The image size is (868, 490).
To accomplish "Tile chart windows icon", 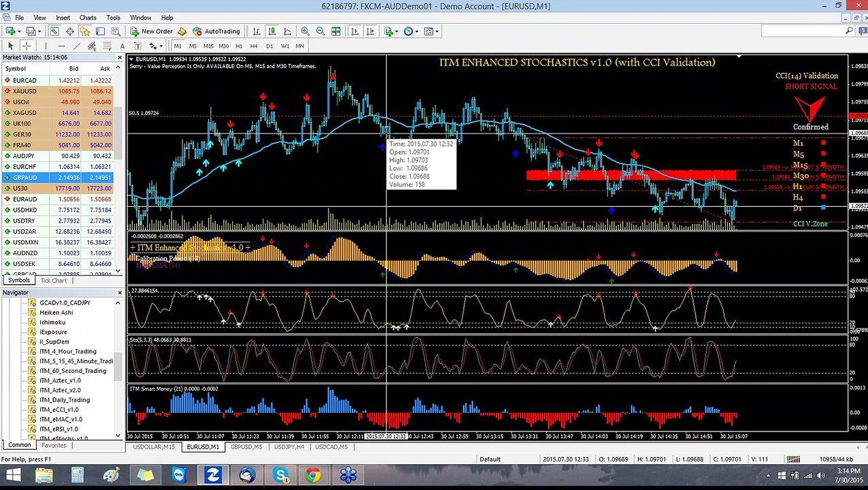I will coord(336,31).
